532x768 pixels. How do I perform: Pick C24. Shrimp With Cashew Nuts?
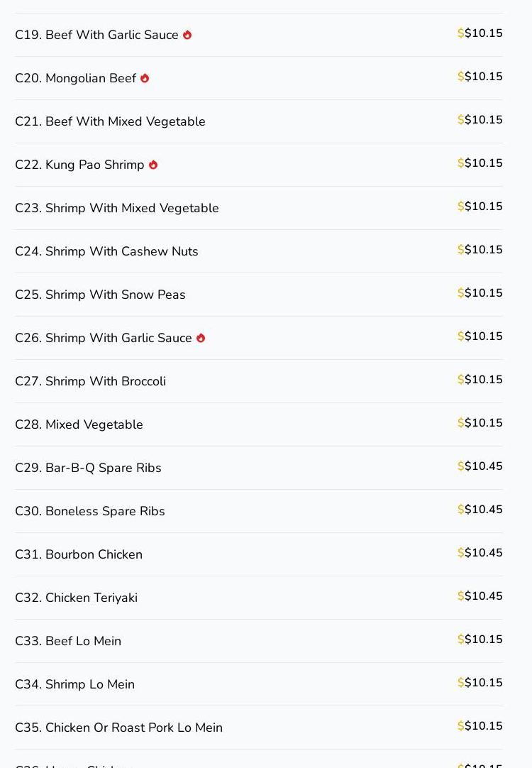point(106,251)
